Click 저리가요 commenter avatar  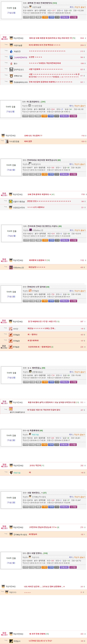[11, 473]
